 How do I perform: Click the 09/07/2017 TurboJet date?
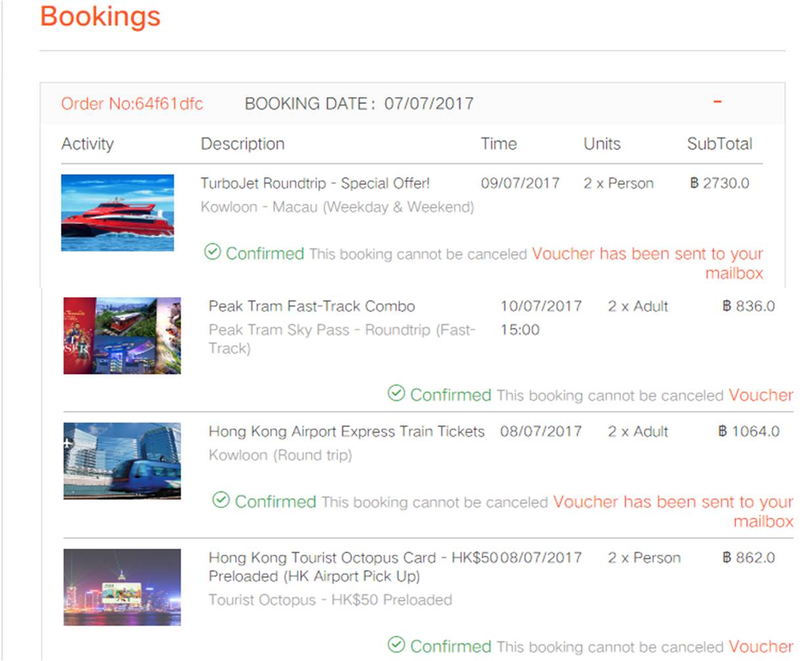pyautogui.click(x=520, y=183)
